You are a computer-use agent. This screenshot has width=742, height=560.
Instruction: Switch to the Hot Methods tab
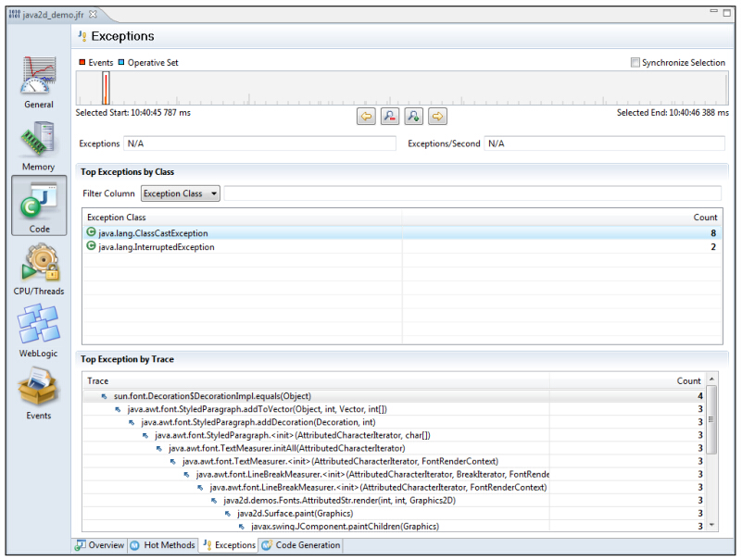[163, 545]
